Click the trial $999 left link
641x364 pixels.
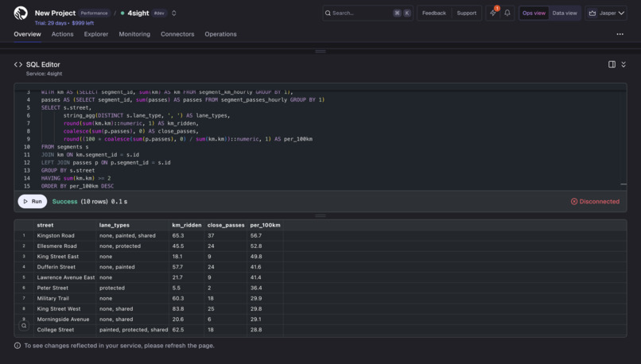(83, 23)
